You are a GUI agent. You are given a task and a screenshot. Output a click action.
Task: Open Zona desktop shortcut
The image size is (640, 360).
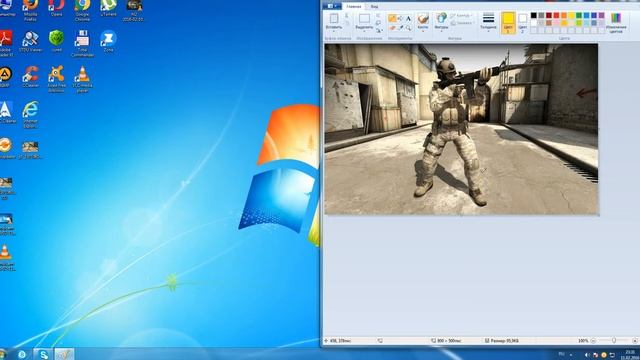point(108,41)
